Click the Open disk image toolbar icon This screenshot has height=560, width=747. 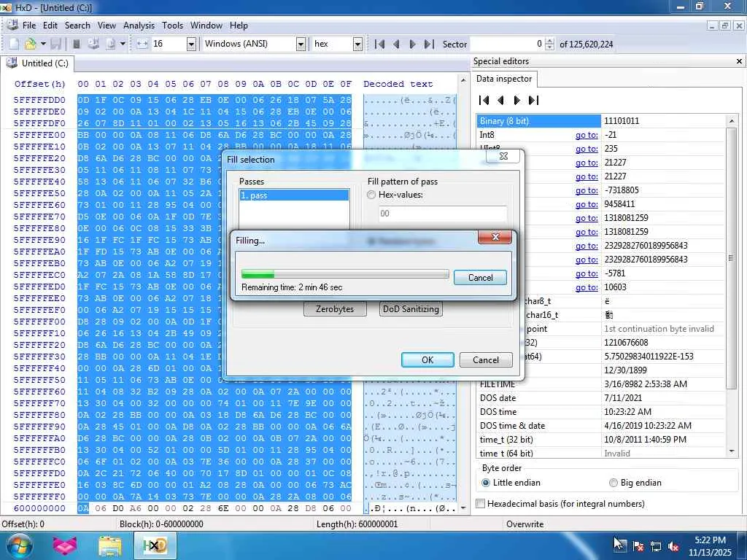(111, 44)
